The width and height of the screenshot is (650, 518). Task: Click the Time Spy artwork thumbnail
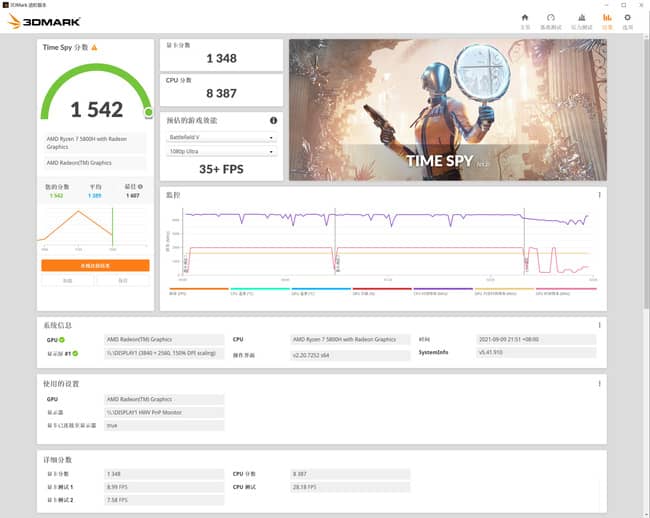click(x=448, y=110)
